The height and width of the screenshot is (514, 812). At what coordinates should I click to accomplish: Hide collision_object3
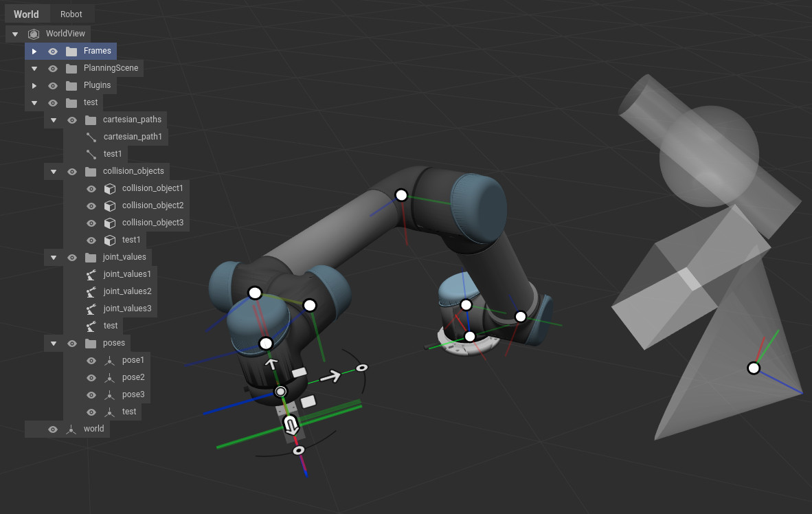tap(91, 223)
